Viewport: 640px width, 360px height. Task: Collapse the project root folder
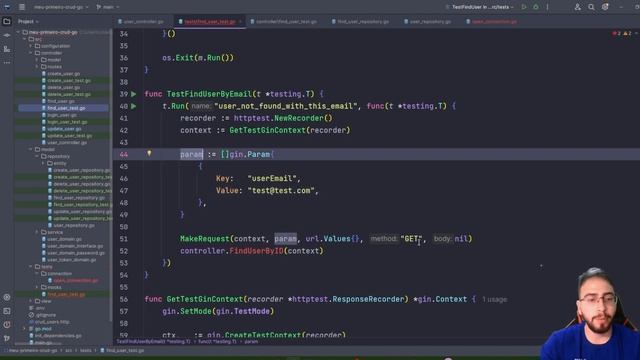[18, 32]
